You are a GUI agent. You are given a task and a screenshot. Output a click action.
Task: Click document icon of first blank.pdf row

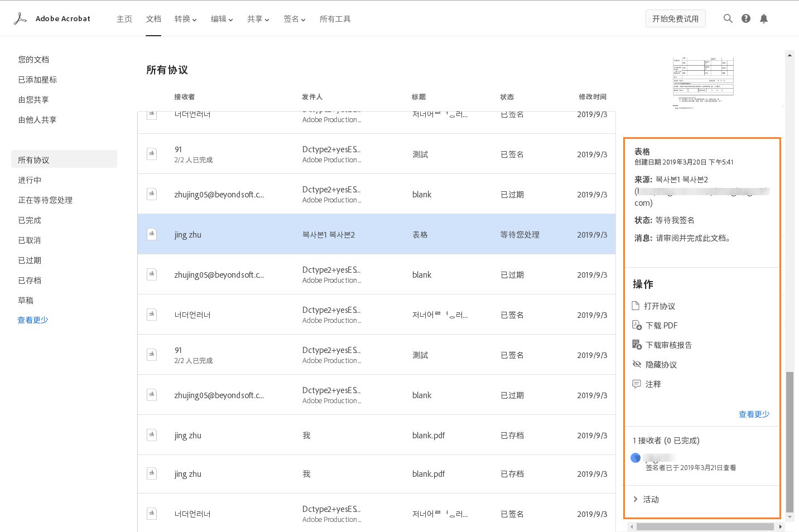(152, 435)
